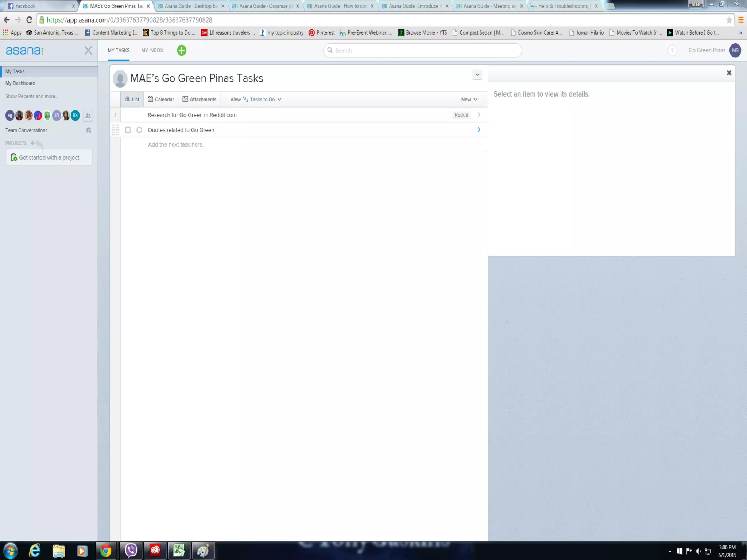
Task: Open Show Recents and more link
Action: [x=32, y=96]
